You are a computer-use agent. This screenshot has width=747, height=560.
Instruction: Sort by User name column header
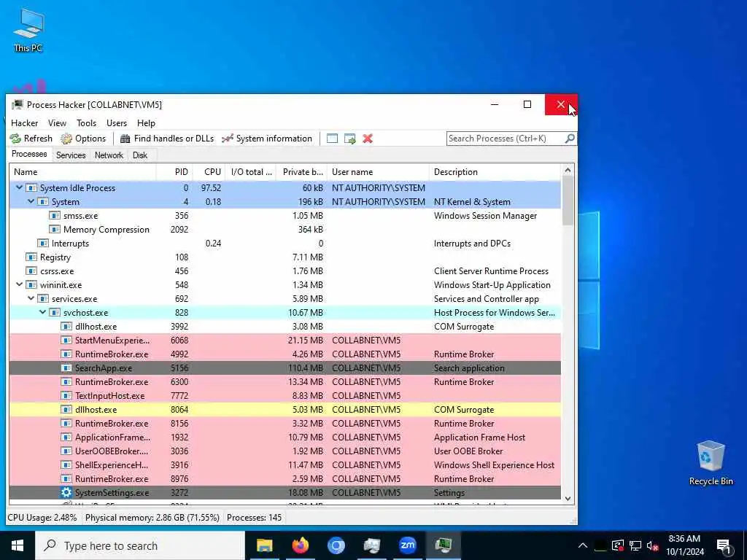pyautogui.click(x=379, y=172)
